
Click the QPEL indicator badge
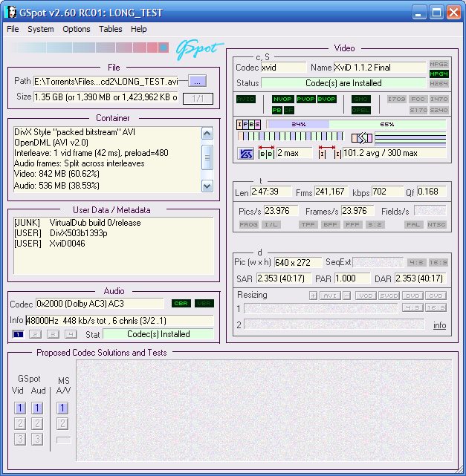click(361, 110)
